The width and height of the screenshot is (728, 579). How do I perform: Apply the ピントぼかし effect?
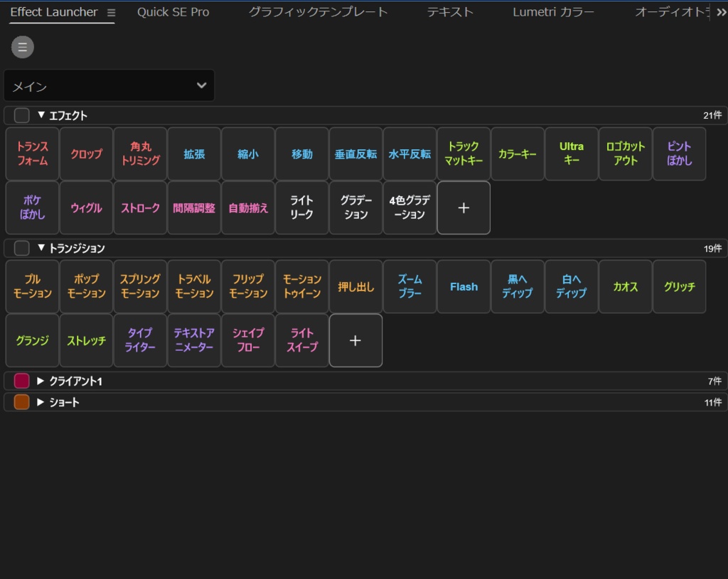point(679,153)
